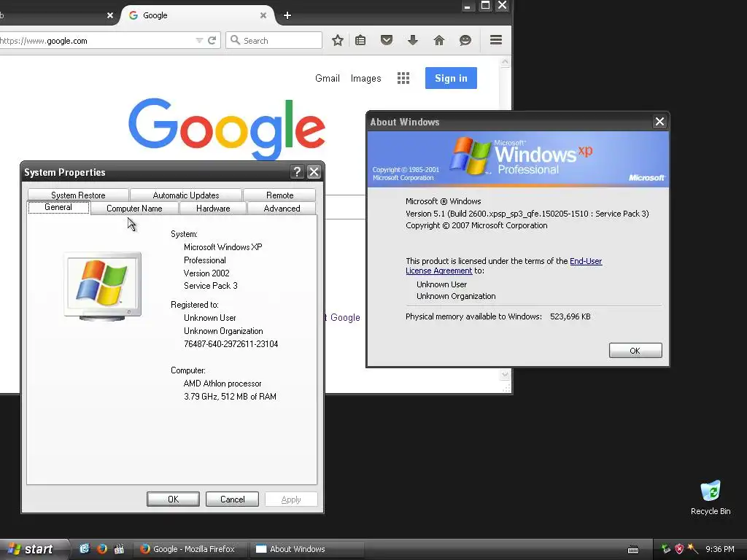
Task: Switch to About Windows taskbar button
Action: point(307,549)
